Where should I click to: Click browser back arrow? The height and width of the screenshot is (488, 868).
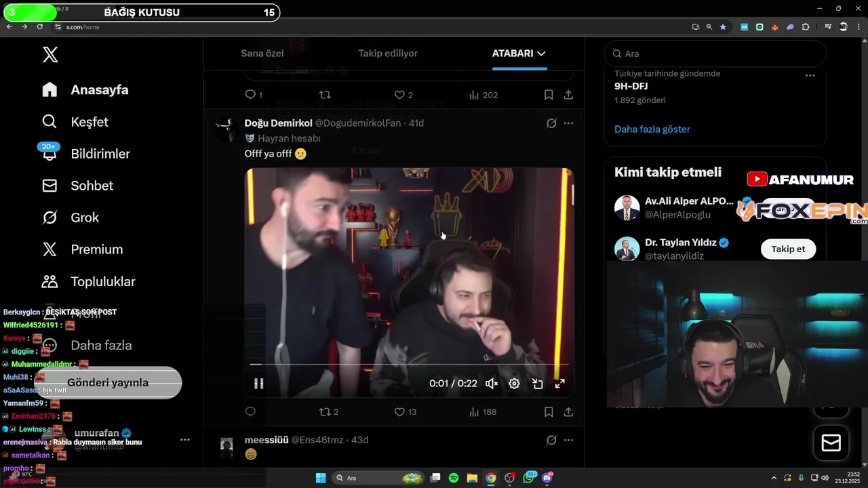point(9,26)
